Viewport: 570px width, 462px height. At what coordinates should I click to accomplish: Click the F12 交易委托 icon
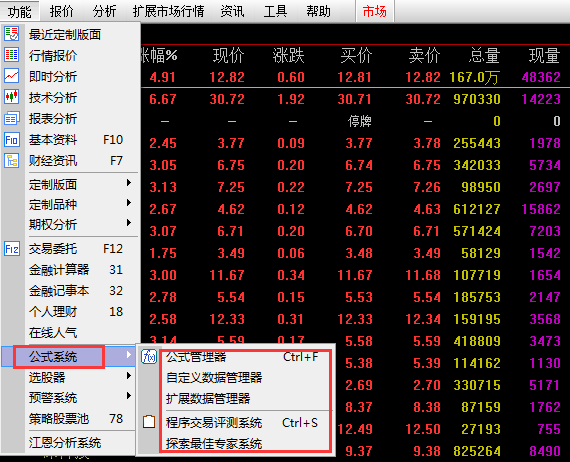pos(12,249)
